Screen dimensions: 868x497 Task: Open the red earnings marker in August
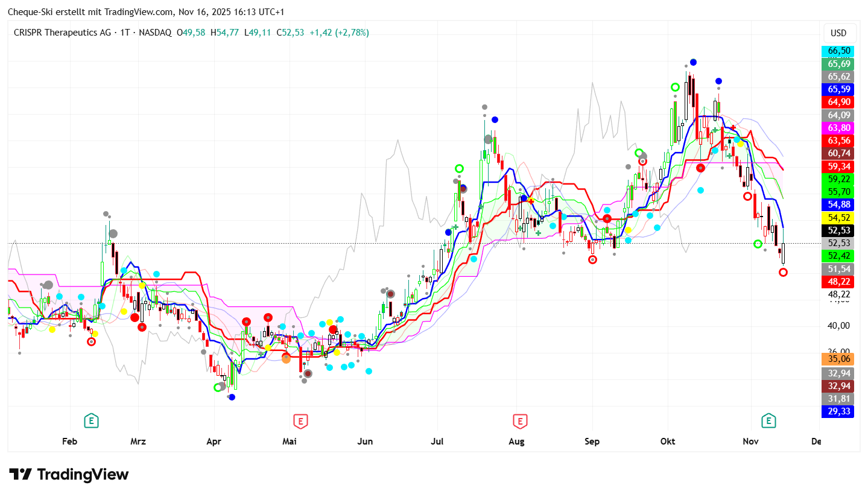520,420
